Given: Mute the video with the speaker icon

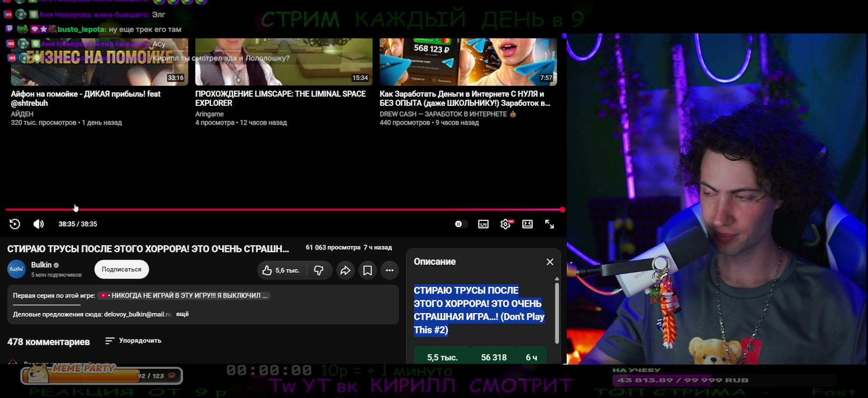Looking at the screenshot, I should click(38, 224).
